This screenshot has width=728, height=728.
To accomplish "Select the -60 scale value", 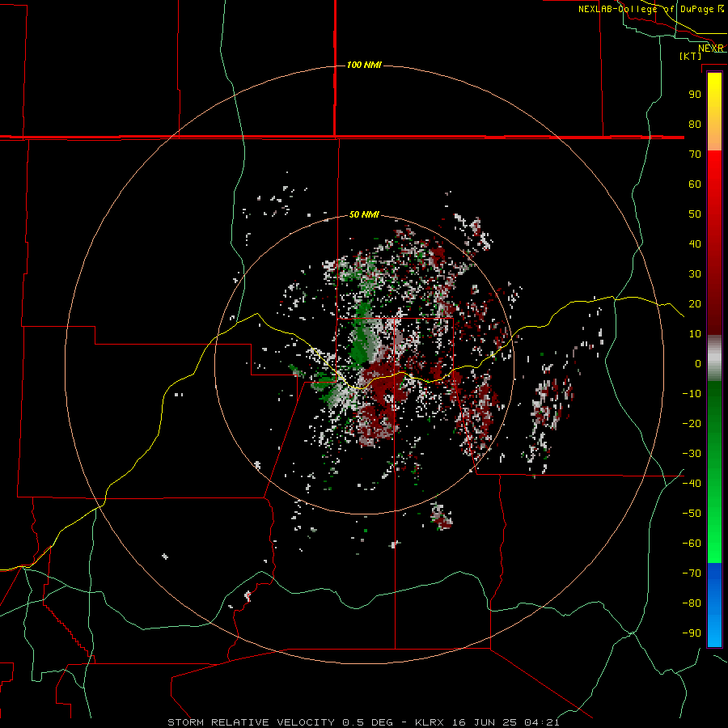I will coord(692,544).
